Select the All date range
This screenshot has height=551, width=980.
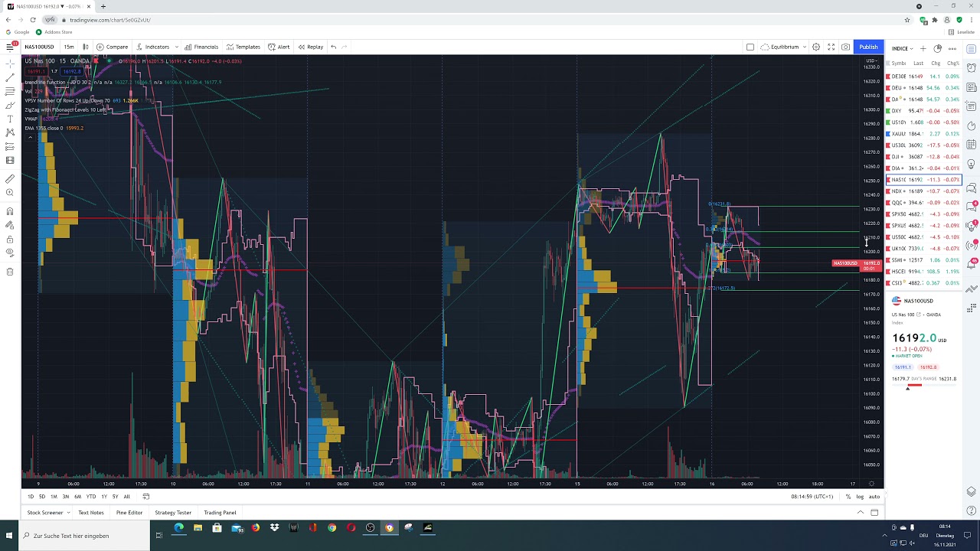coord(127,497)
